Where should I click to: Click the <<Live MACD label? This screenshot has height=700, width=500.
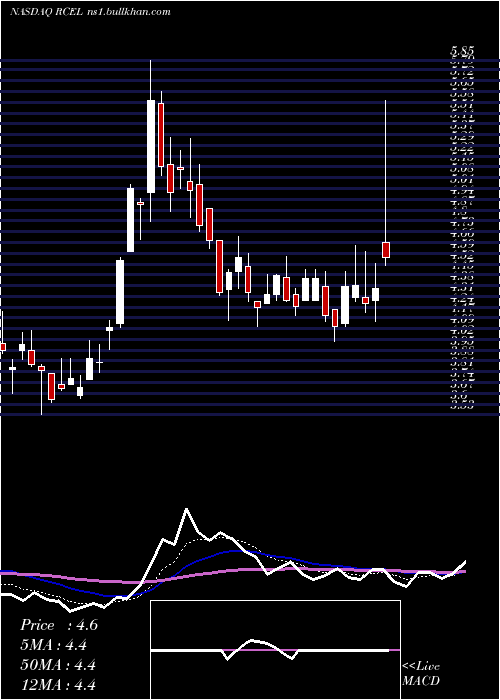[421, 674]
